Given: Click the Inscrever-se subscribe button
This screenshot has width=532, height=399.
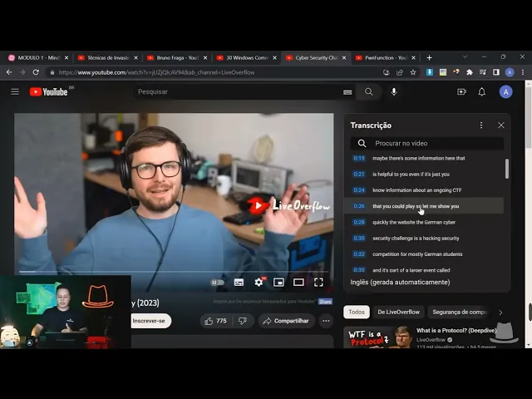Looking at the screenshot, I should pyautogui.click(x=148, y=321).
